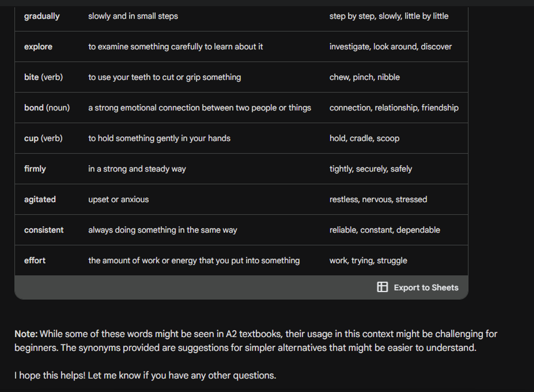Viewport: 534px width, 392px height.
Task: Select the "effort" word cell
Action: click(x=35, y=261)
